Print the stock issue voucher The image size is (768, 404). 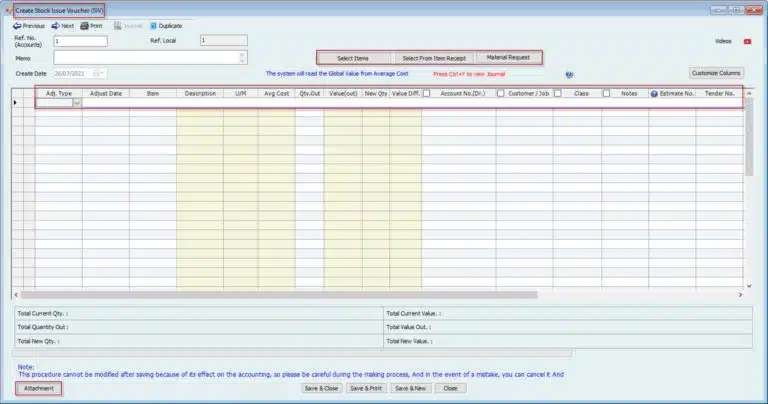coord(92,26)
